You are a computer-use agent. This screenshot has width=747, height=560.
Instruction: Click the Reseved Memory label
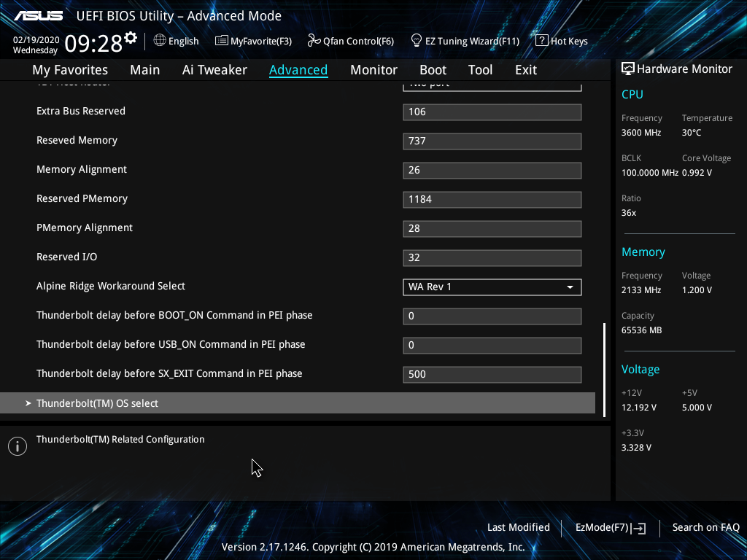[x=77, y=141]
